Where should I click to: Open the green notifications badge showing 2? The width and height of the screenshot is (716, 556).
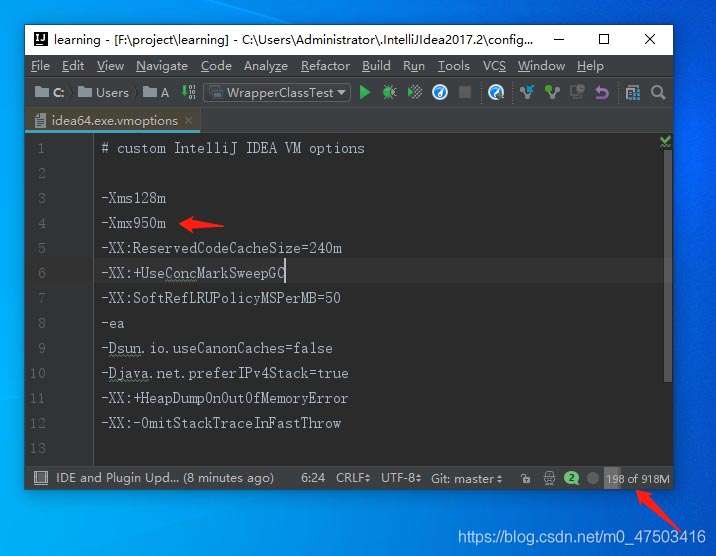tap(571, 478)
